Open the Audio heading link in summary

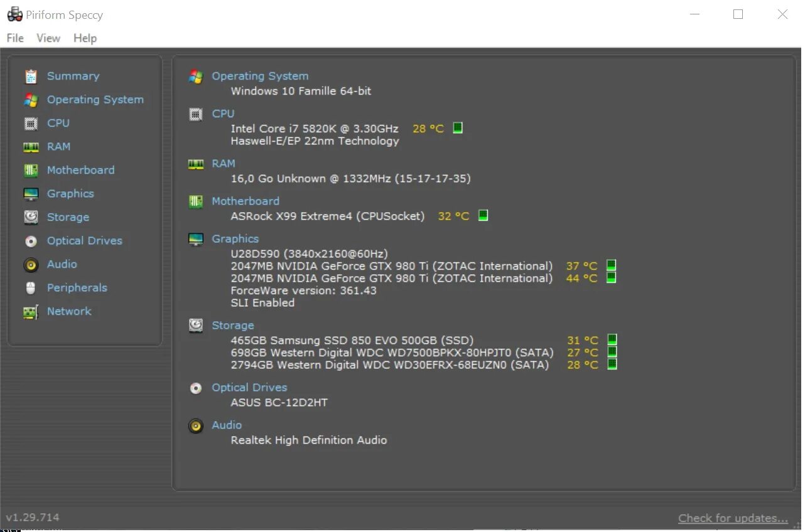227,425
